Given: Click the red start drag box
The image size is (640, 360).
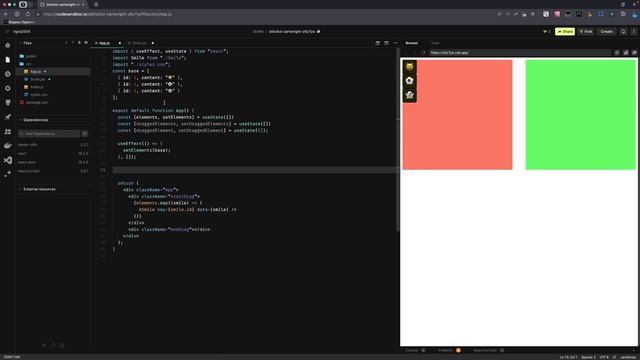Looking at the screenshot, I should coord(457,115).
